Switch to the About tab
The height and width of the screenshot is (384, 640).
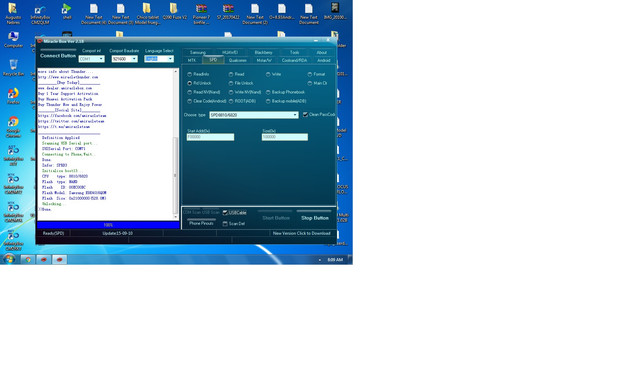point(322,52)
